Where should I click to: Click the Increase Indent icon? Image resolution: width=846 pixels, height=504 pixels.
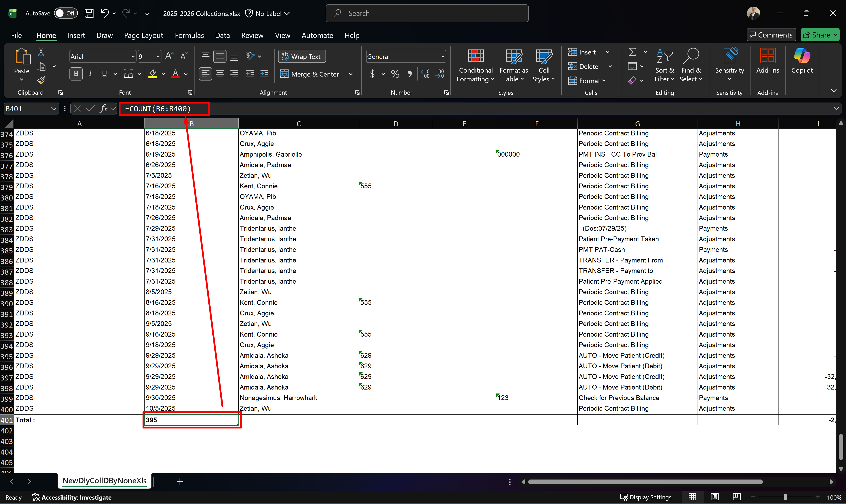click(x=264, y=74)
